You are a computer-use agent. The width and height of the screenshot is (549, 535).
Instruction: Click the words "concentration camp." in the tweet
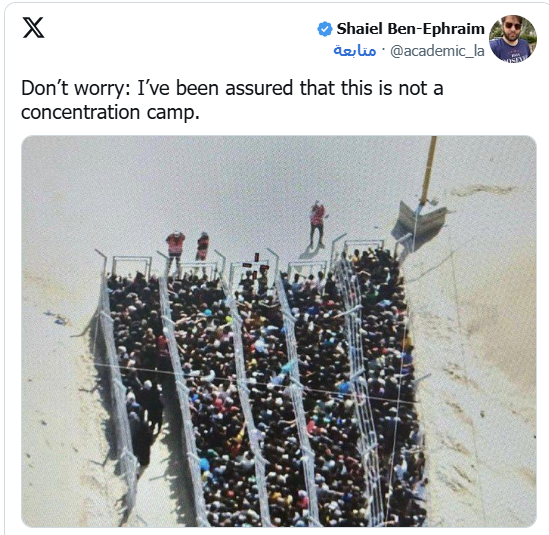point(110,112)
